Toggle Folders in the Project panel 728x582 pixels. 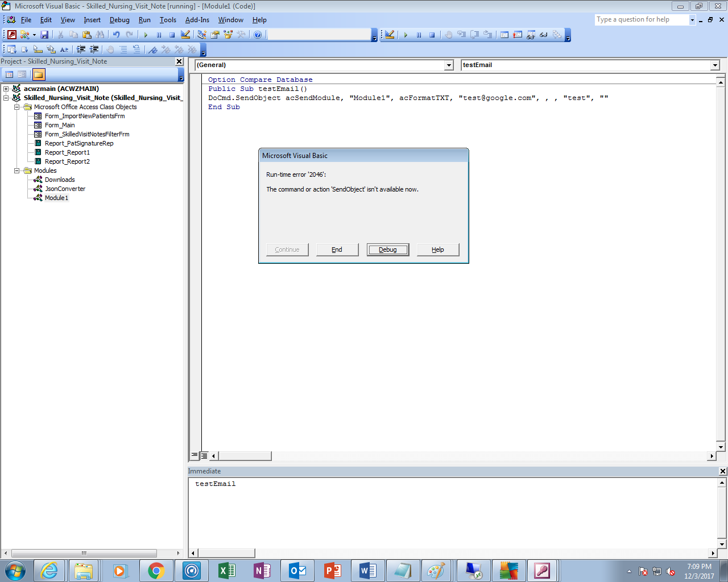[38, 74]
